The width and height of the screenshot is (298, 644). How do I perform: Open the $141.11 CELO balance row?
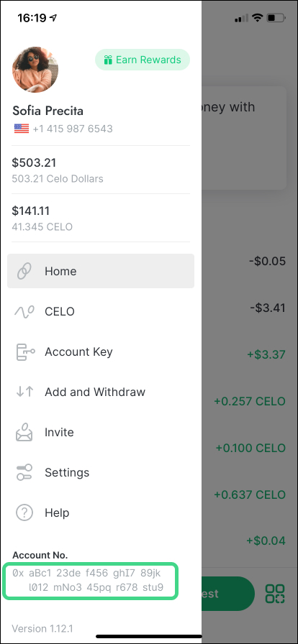pos(101,218)
